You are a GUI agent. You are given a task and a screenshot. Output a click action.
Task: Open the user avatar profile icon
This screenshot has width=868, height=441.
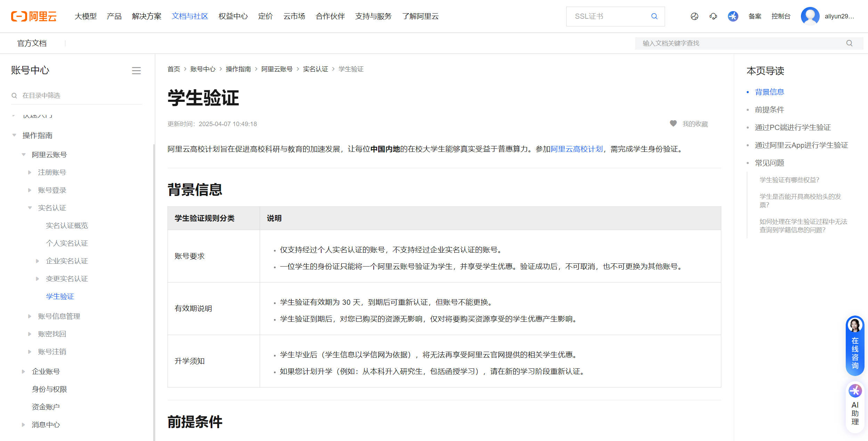(810, 16)
